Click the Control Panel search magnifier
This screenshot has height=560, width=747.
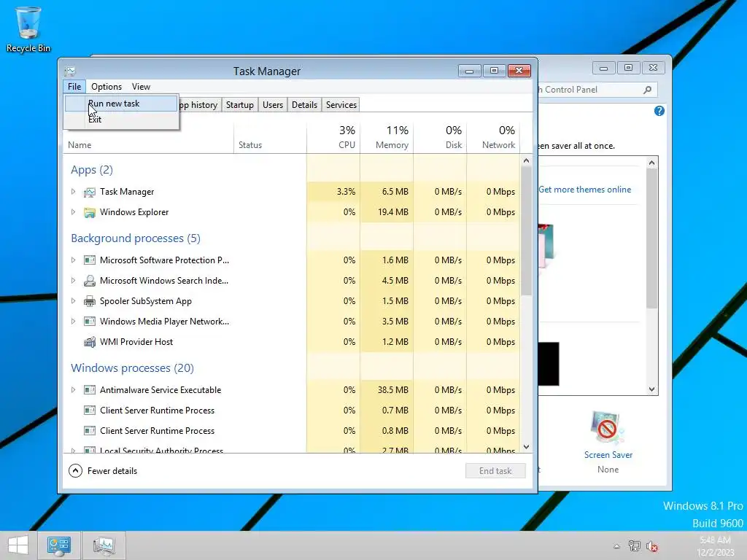tap(648, 90)
